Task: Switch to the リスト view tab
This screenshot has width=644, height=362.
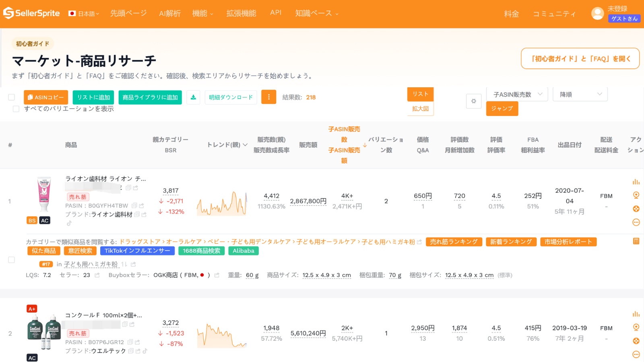Action: tap(420, 94)
